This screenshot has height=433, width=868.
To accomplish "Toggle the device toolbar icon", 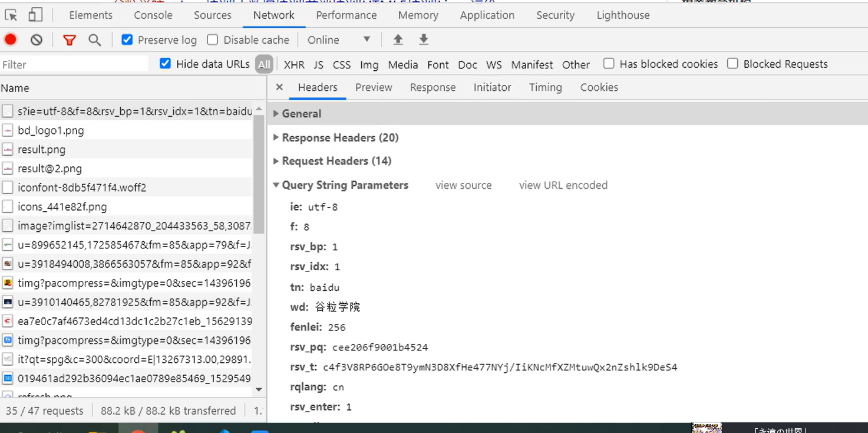I will 36,15.
